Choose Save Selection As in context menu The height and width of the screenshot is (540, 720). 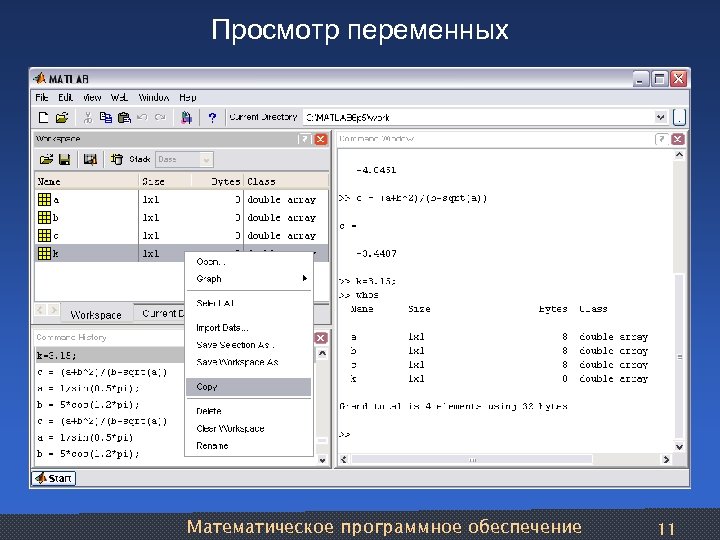tap(248, 345)
